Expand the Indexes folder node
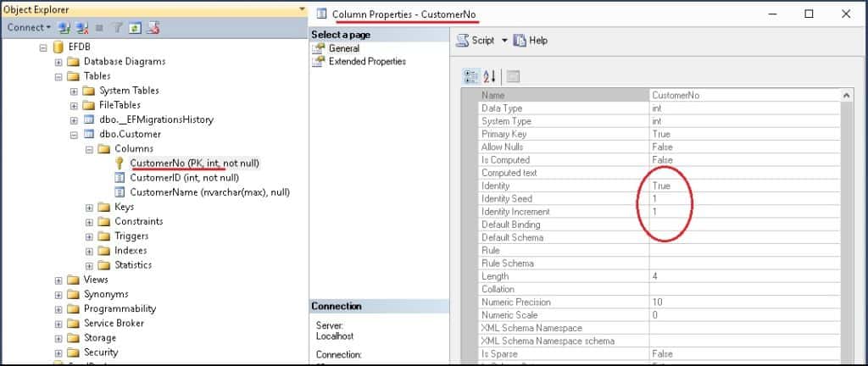The height and width of the screenshot is (366, 868). pyautogui.click(x=90, y=251)
